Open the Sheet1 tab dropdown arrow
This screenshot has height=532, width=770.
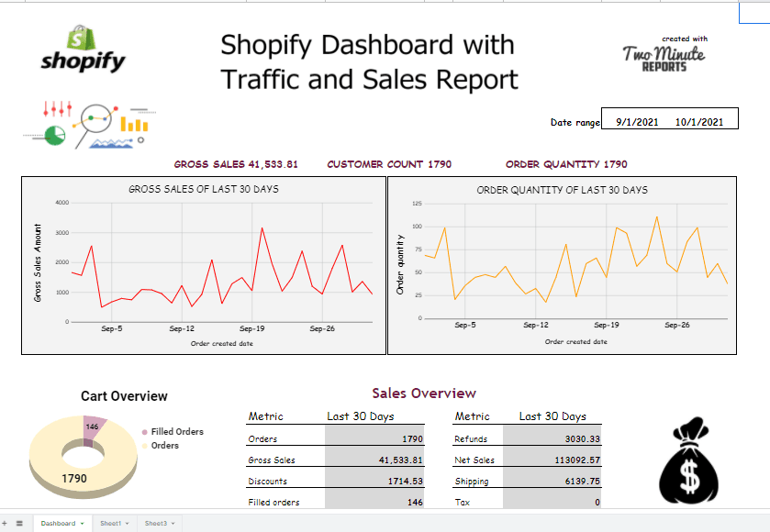pyautogui.click(x=127, y=523)
